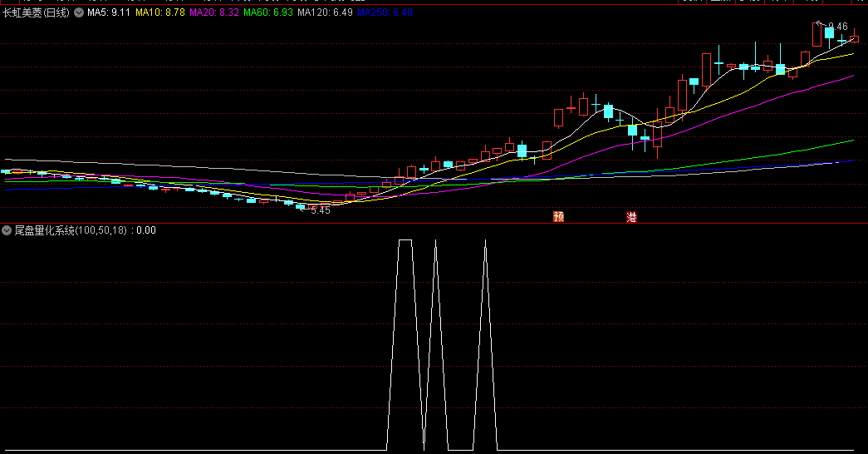Image resolution: width=868 pixels, height=454 pixels.
Task: Click the 长虹美菱(日线) chart title
Action: [36, 12]
